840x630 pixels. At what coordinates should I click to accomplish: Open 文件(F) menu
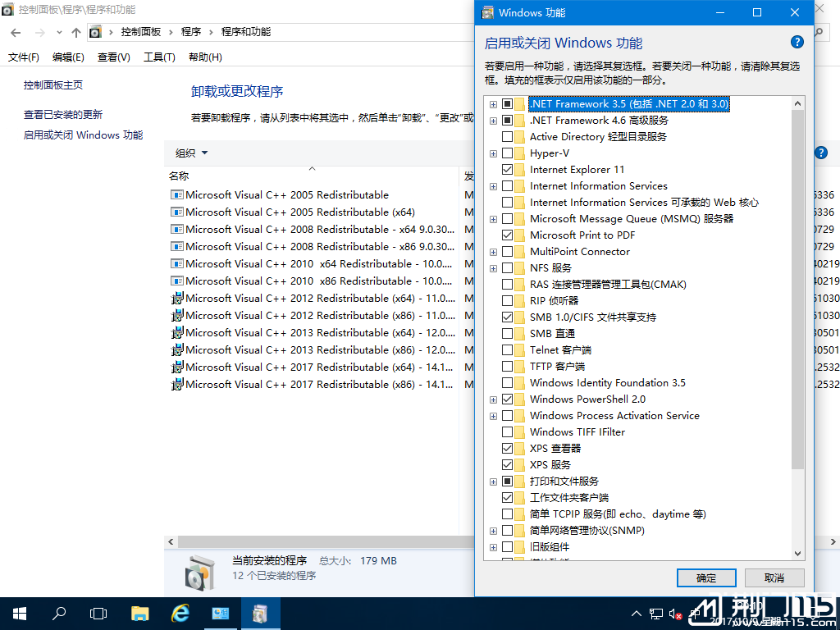point(24,57)
